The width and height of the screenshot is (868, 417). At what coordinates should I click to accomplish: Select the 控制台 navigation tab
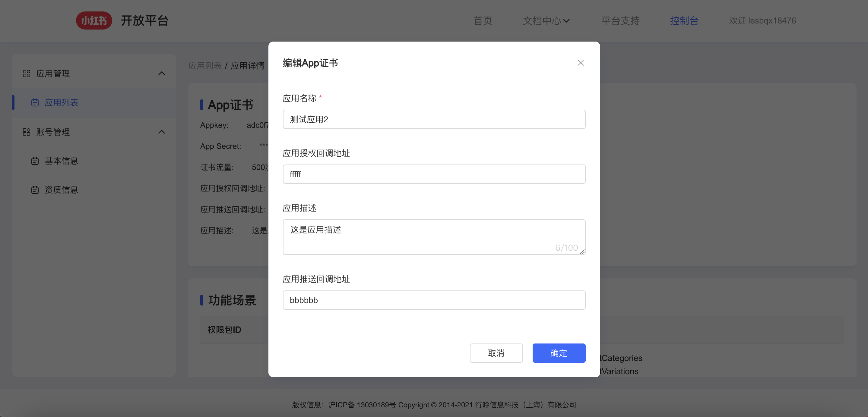point(684,21)
